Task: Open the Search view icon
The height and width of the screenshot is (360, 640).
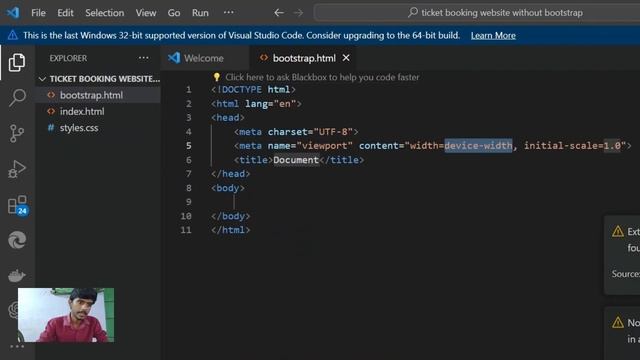Action: [17, 98]
